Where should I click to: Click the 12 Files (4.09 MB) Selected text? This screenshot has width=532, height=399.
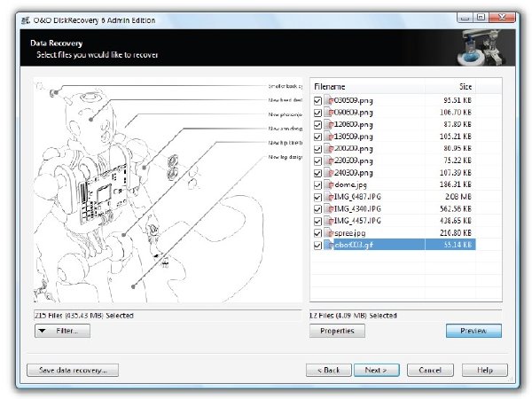click(x=353, y=316)
